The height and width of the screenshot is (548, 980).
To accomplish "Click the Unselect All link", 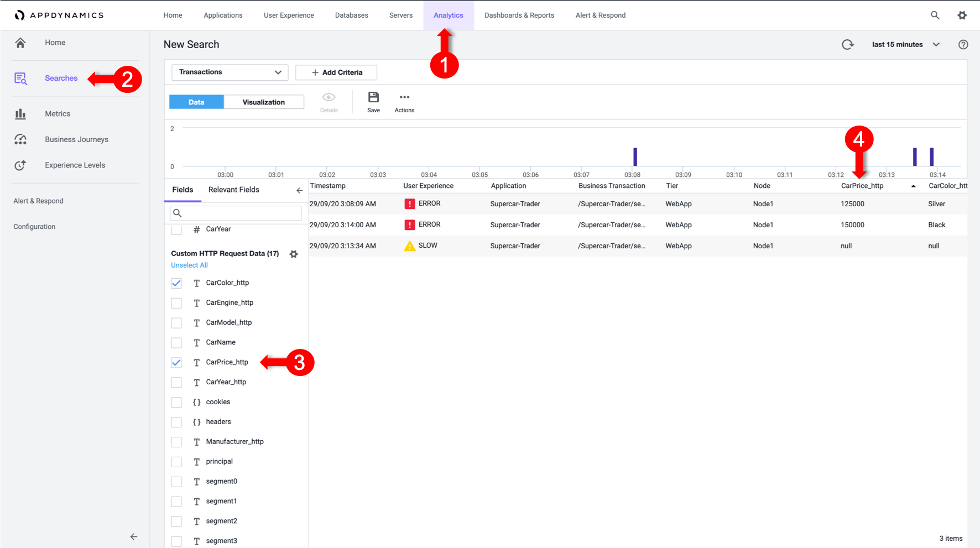I will [x=189, y=265].
